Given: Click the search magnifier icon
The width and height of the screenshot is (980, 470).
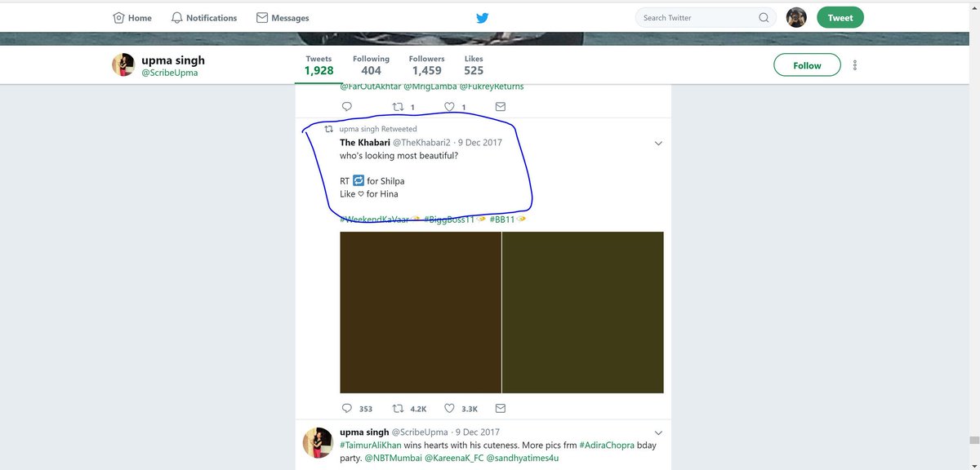Looking at the screenshot, I should [764, 17].
